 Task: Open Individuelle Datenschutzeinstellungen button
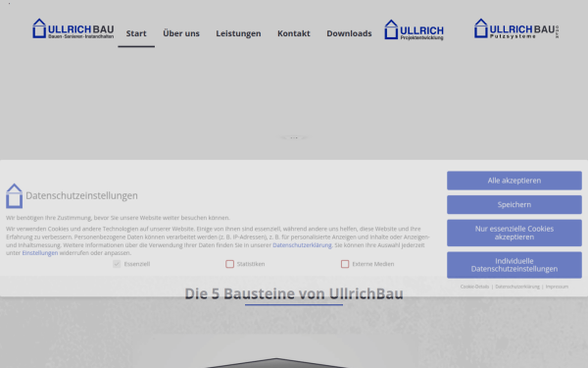point(514,265)
